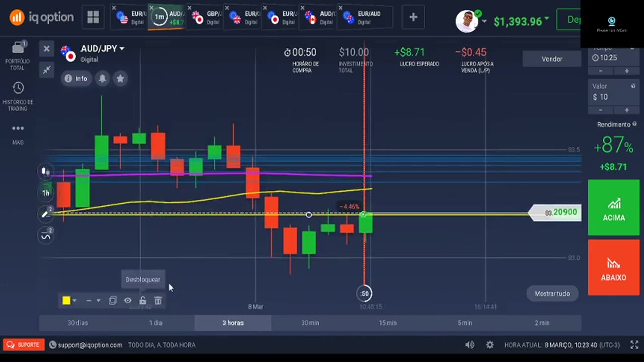This screenshot has height=362, width=644.
Task: Open Histórico de Trading clock icon
Action: point(18,88)
